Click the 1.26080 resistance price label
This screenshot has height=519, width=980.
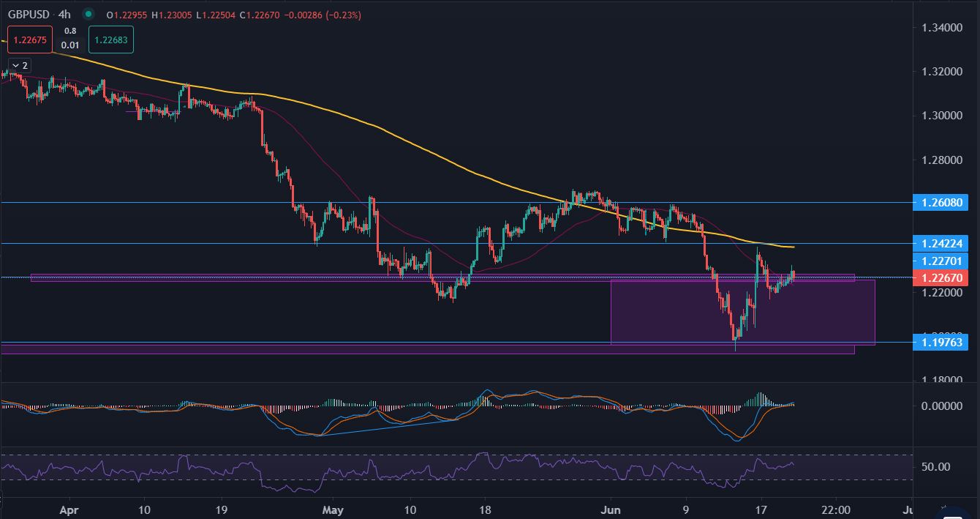coord(939,203)
